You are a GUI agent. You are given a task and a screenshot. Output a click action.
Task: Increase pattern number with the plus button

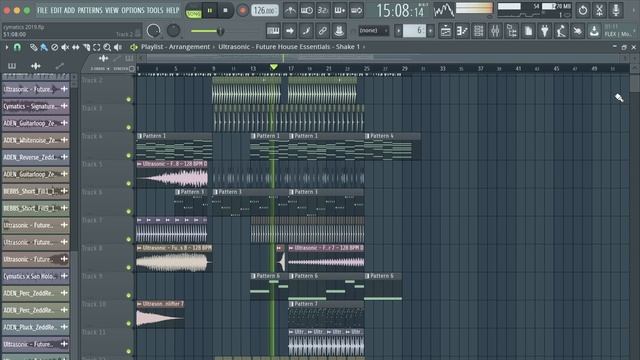point(430,31)
